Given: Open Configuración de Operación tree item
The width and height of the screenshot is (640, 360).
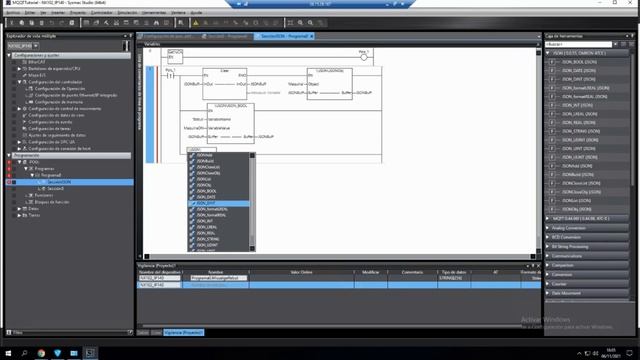Looking at the screenshot, I should coord(60,89).
